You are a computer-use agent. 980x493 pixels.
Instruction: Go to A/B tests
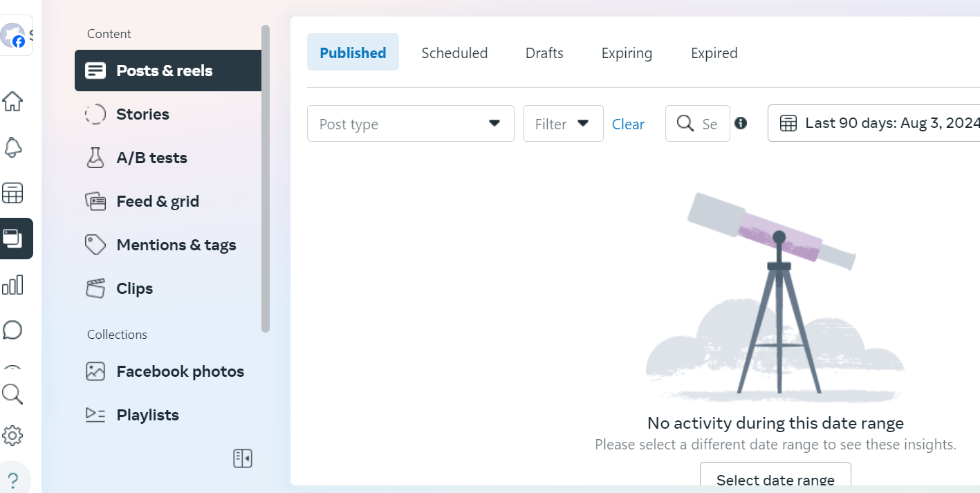point(168,158)
